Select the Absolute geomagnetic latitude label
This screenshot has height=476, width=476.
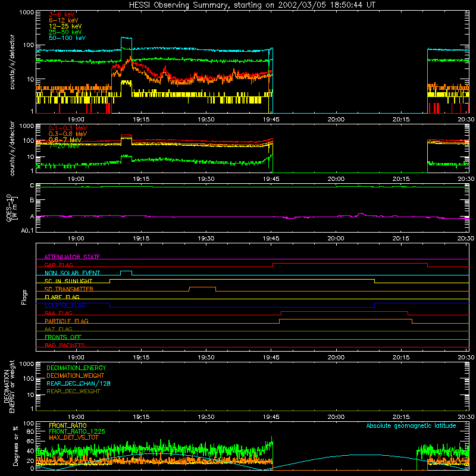(411, 425)
